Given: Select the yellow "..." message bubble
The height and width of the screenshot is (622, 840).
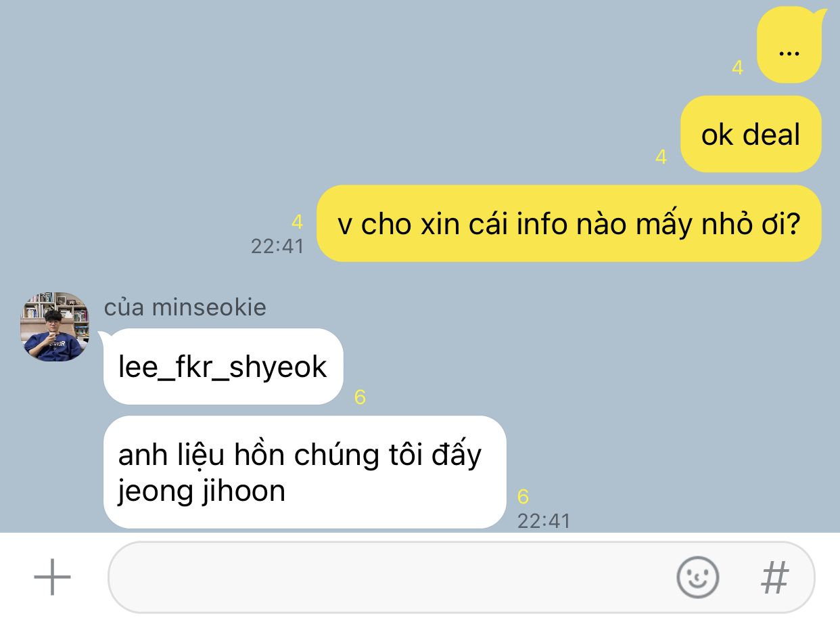Looking at the screenshot, I should (x=789, y=46).
